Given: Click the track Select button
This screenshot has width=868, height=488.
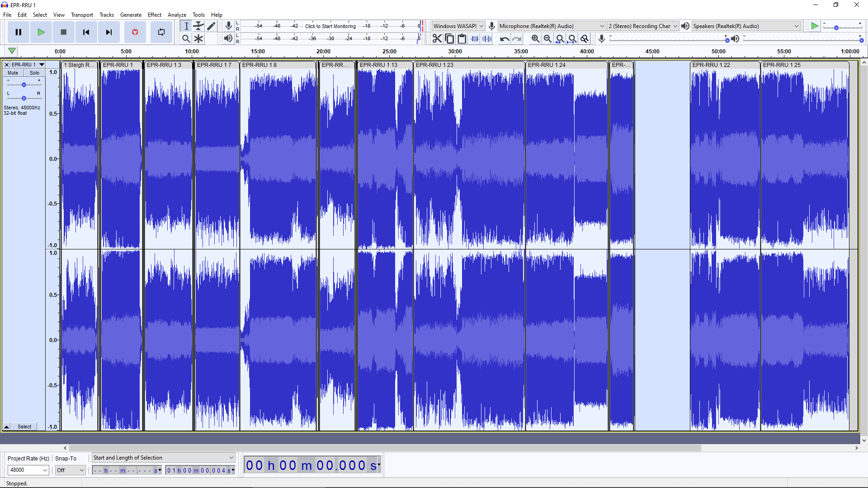Looking at the screenshot, I should click(24, 427).
